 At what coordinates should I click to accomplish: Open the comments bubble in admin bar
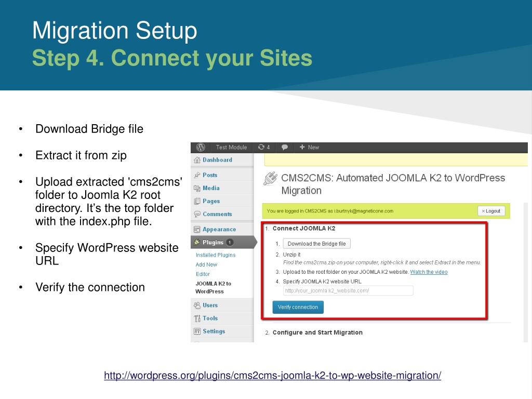pos(285,147)
